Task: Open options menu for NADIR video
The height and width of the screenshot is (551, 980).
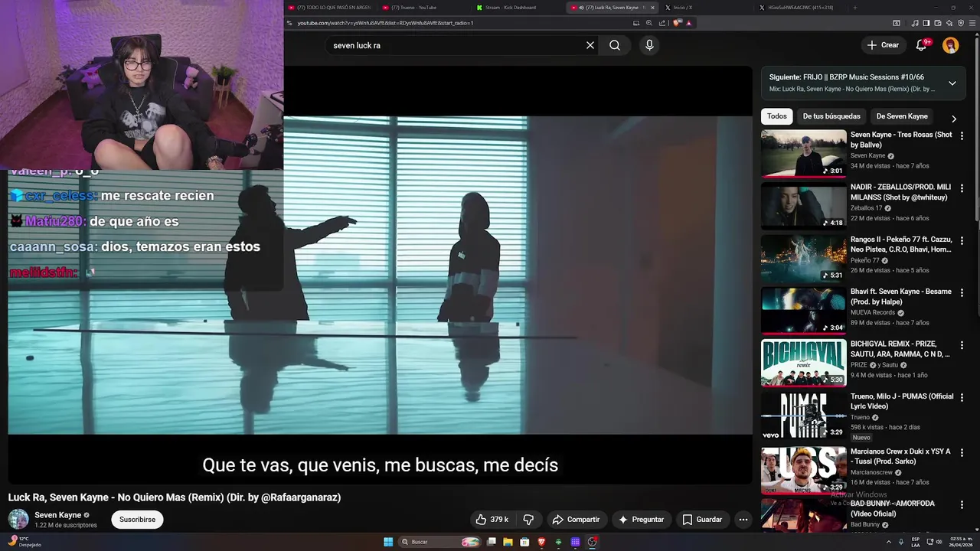Action: coord(962,188)
